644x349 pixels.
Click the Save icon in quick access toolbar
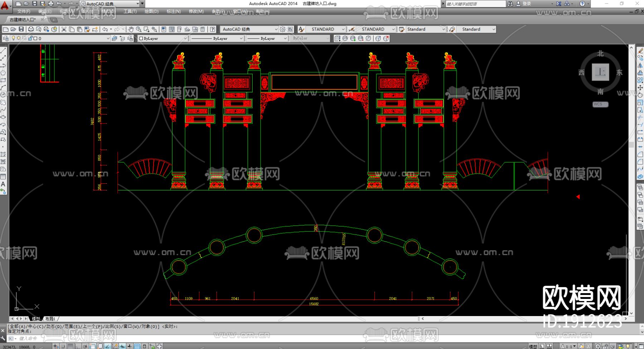(x=35, y=4)
